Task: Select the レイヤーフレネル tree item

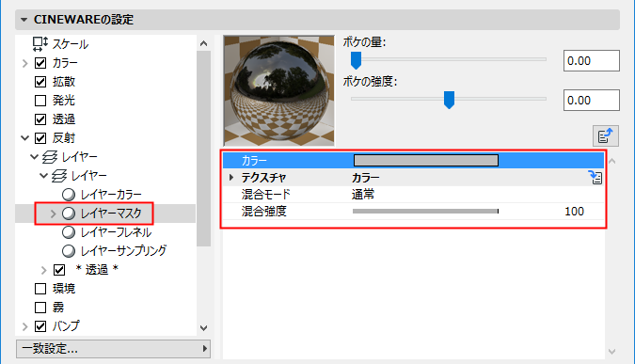Action: coord(116,232)
